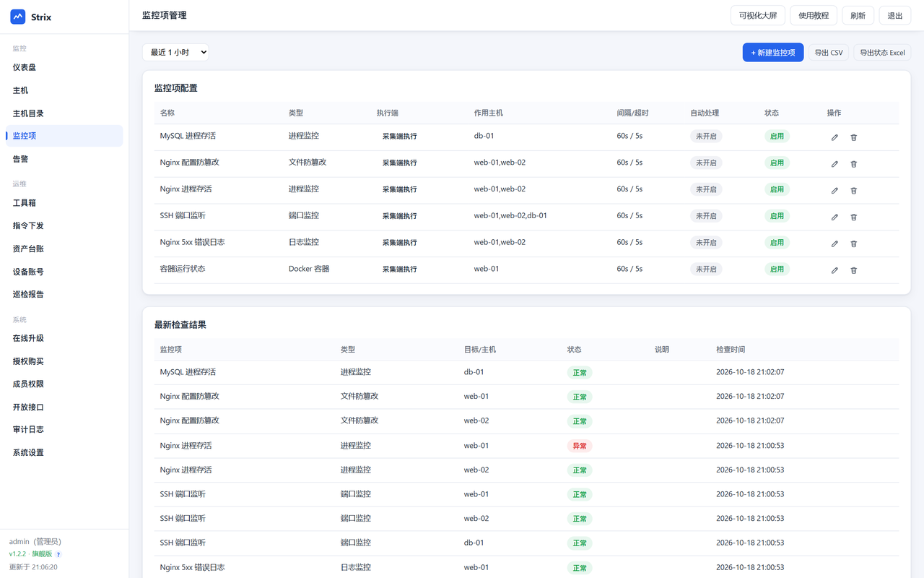
Task: Open 仪表盘 in the sidebar
Action: coord(64,67)
